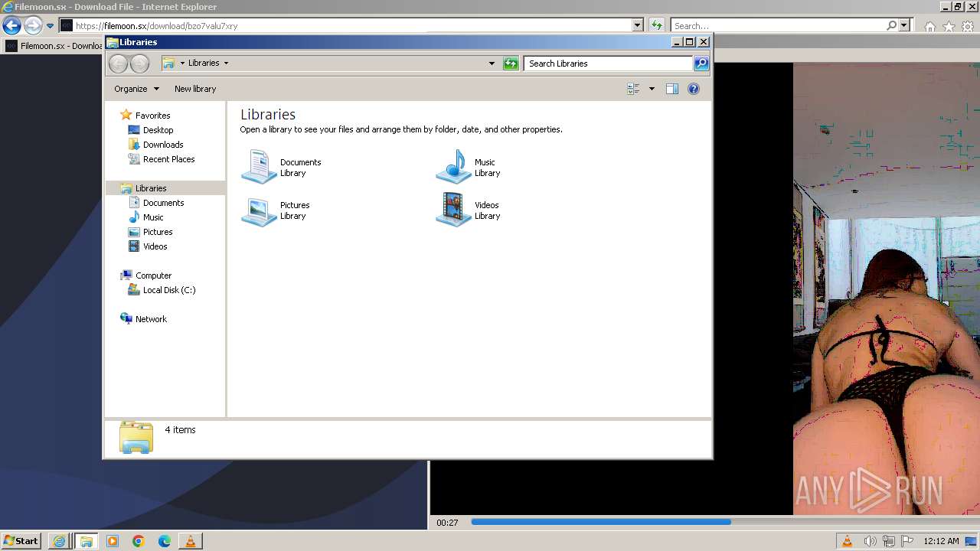The width and height of the screenshot is (980, 551).
Task: Click the Explorer search magnifier button
Action: pos(701,64)
